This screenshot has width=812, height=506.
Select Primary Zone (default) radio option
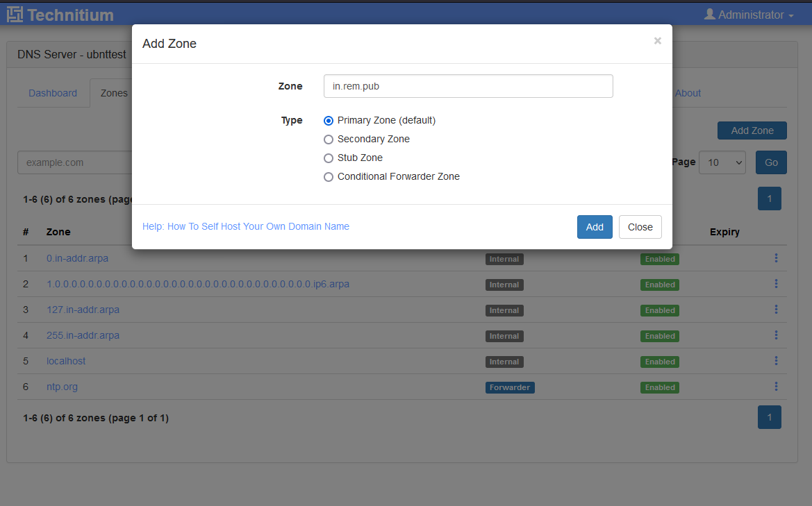coord(329,121)
